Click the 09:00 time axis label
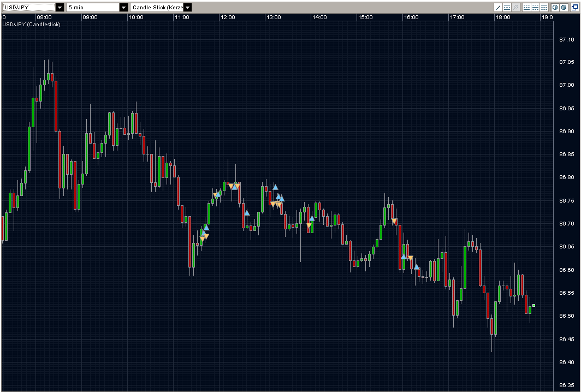The image size is (581, 392). point(90,17)
